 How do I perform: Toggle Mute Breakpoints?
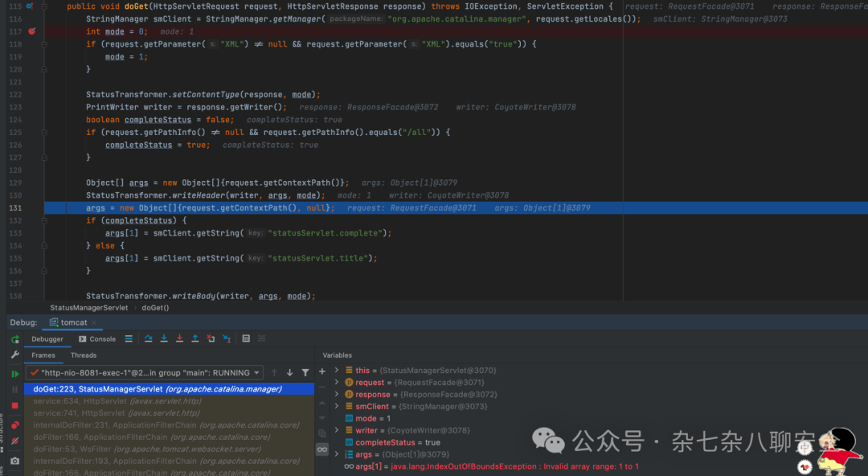tap(15, 441)
